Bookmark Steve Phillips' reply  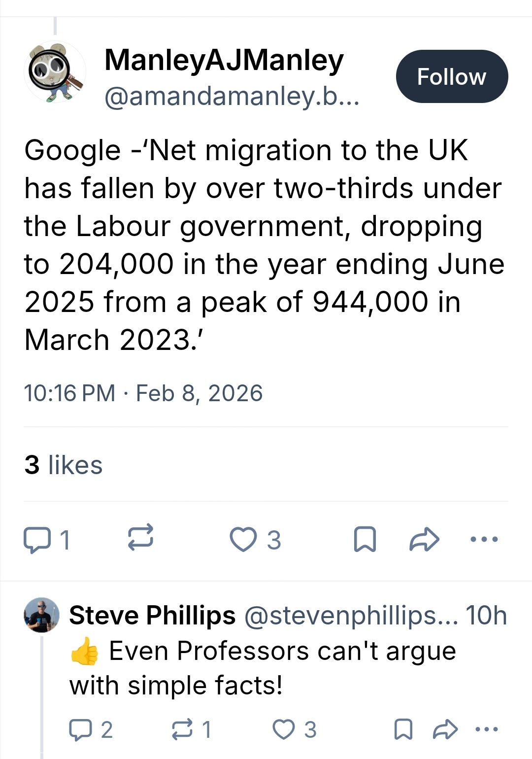403,729
